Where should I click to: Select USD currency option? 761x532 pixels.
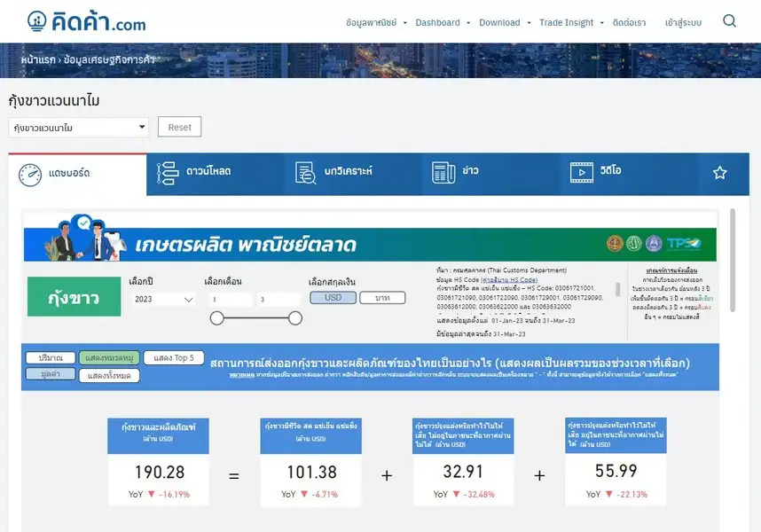333,298
